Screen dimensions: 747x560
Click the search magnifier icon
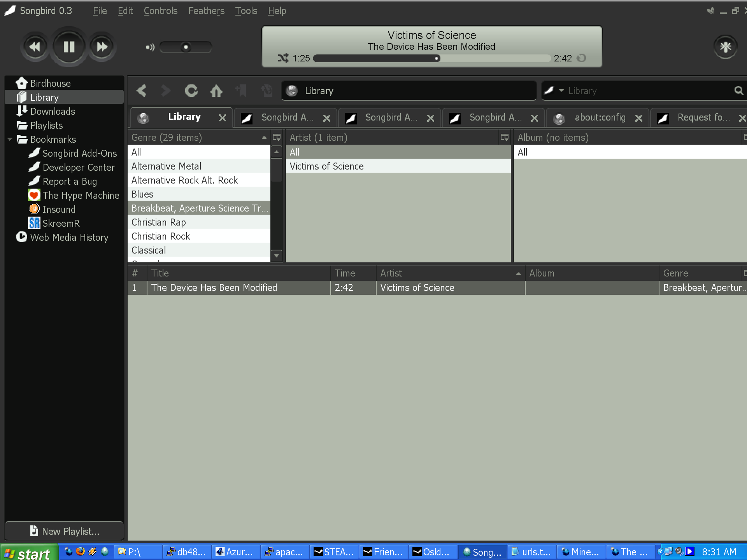(x=738, y=91)
